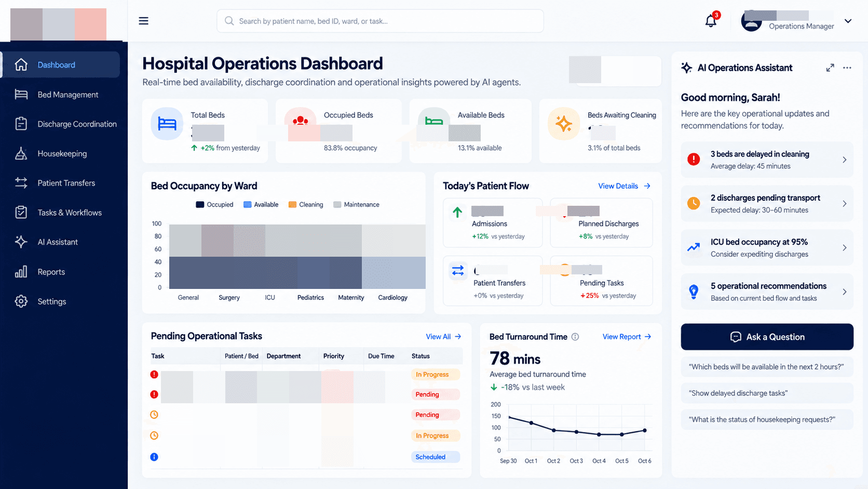Expand the AI Operations Assistant panel
This screenshot has height=489, width=868.
[830, 68]
